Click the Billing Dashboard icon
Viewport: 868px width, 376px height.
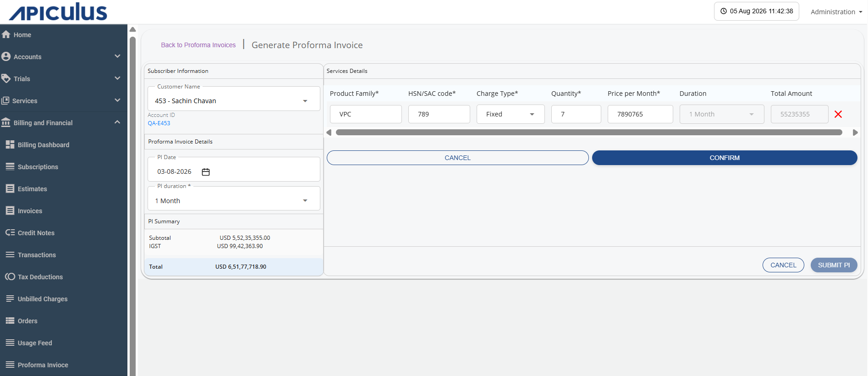point(10,144)
